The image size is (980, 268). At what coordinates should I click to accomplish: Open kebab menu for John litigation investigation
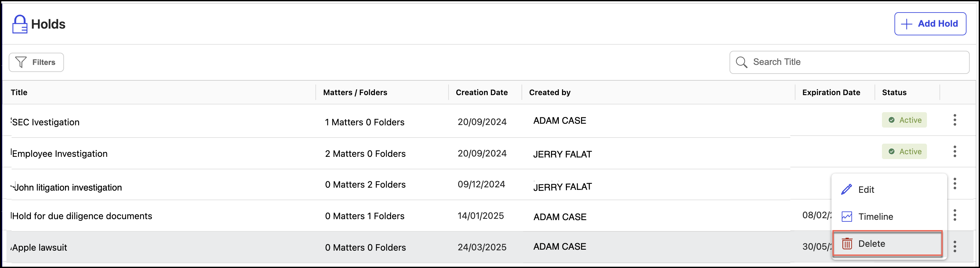coord(955,183)
